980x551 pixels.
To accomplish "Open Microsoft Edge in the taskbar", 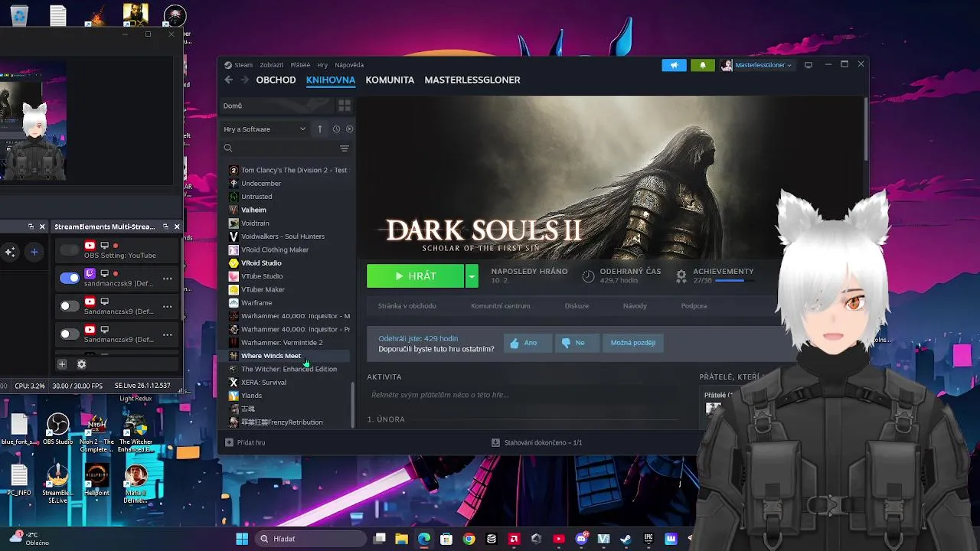I will (424, 539).
